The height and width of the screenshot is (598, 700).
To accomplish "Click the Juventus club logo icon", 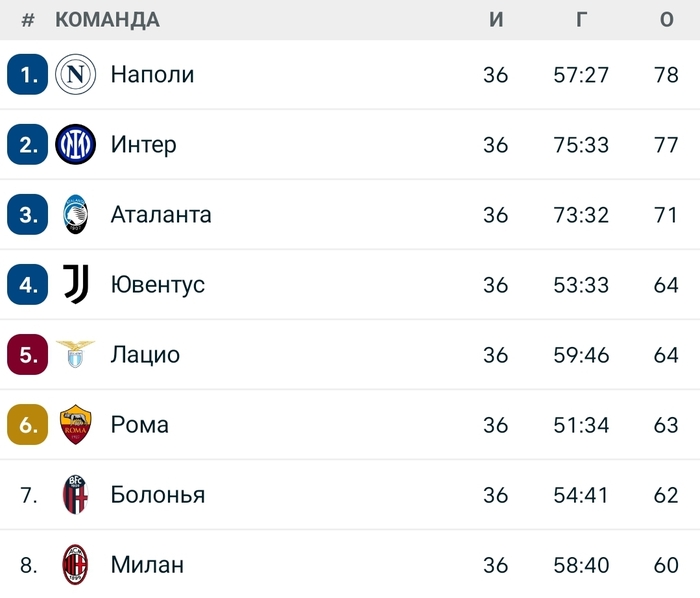I will [x=75, y=285].
